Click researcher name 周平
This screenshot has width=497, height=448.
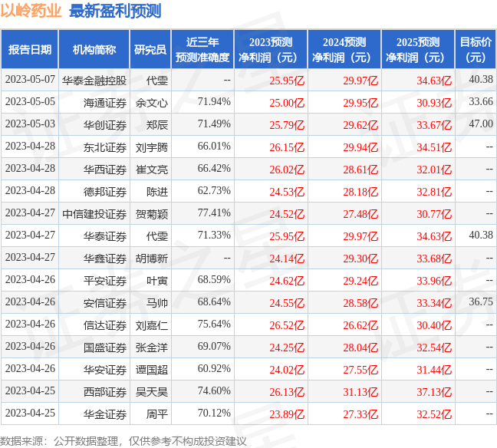click(157, 414)
